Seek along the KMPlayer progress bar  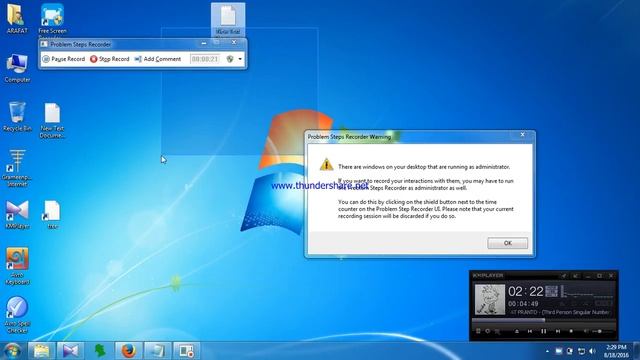pyautogui.click(x=543, y=320)
